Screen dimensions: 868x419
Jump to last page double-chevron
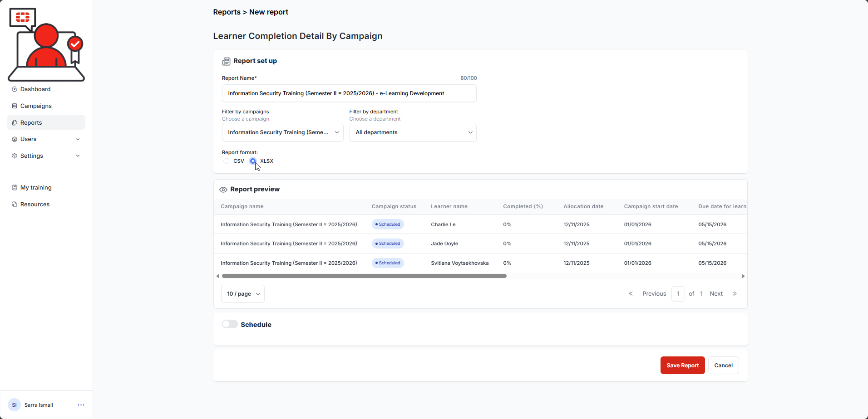[x=735, y=294]
